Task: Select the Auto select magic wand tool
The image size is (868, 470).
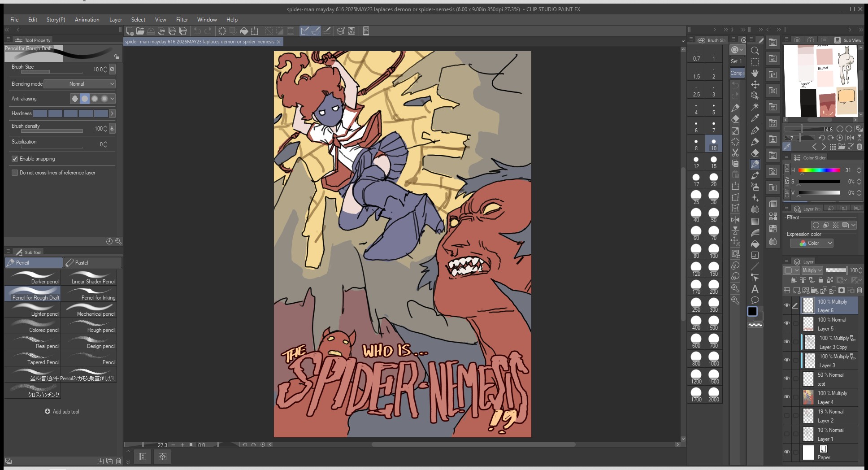Action: pyautogui.click(x=755, y=107)
